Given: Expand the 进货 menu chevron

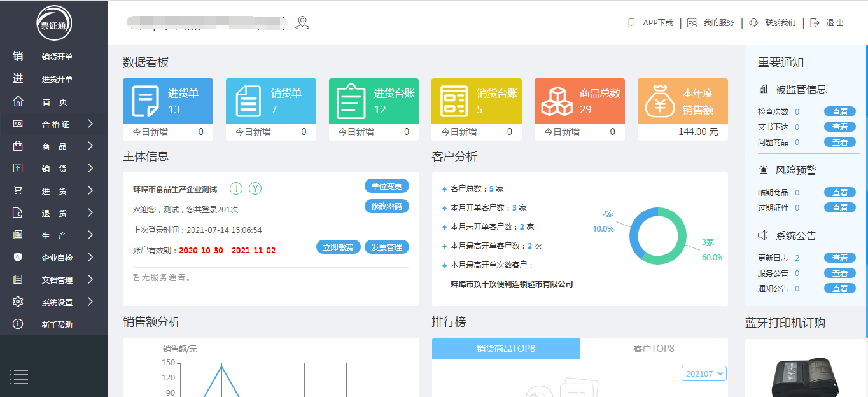Looking at the screenshot, I should pyautogui.click(x=90, y=191).
